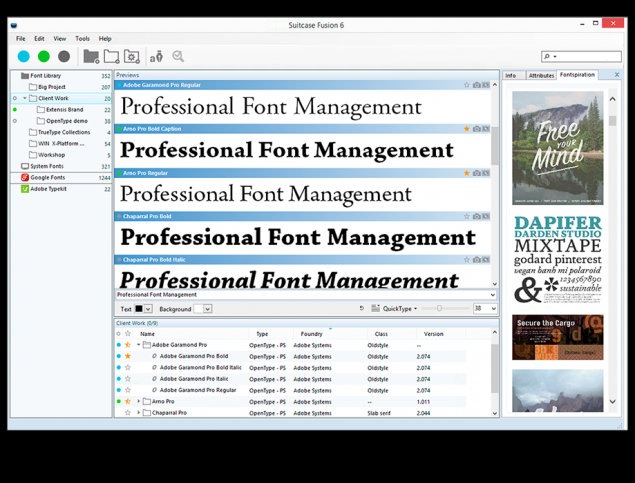Image resolution: width=635 pixels, height=483 pixels.
Task: Select the TrueType Collections set
Action: tap(64, 132)
